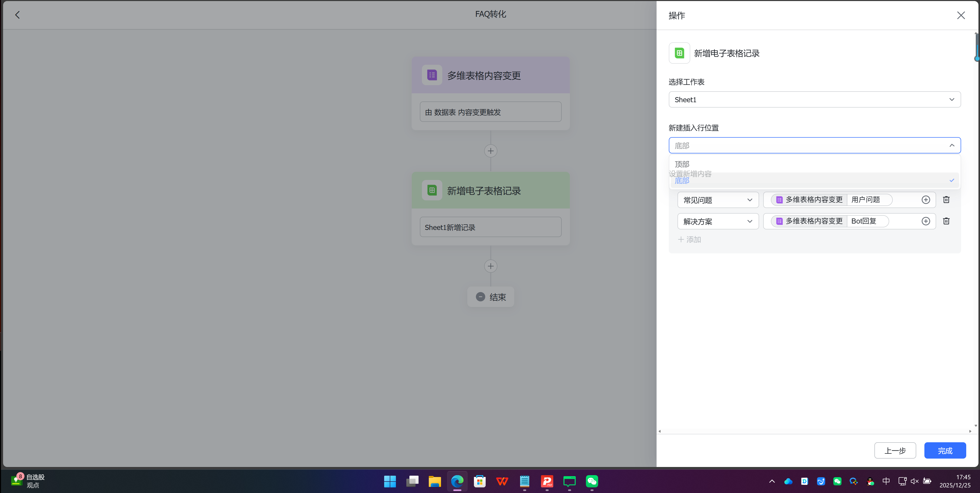Click the plus-circle icon beside 用户问题 variable

pyautogui.click(x=926, y=200)
